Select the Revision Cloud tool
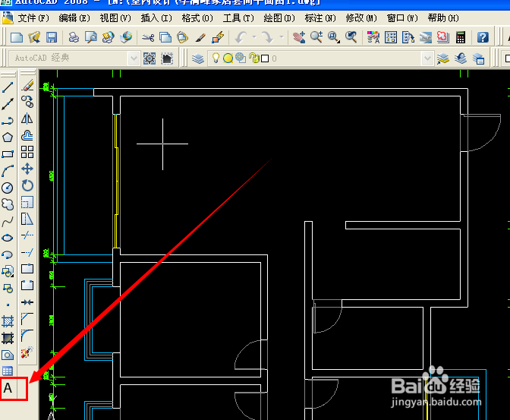 click(x=8, y=204)
